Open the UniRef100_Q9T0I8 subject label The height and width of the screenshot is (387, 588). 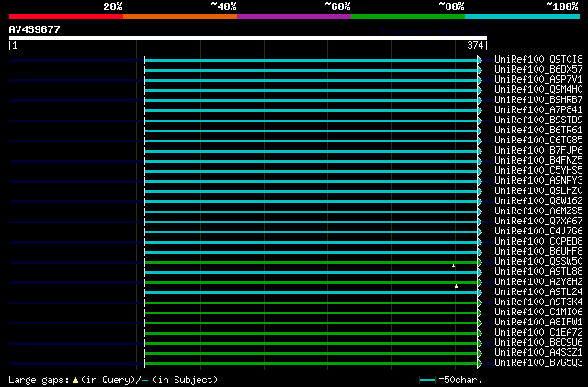point(538,59)
